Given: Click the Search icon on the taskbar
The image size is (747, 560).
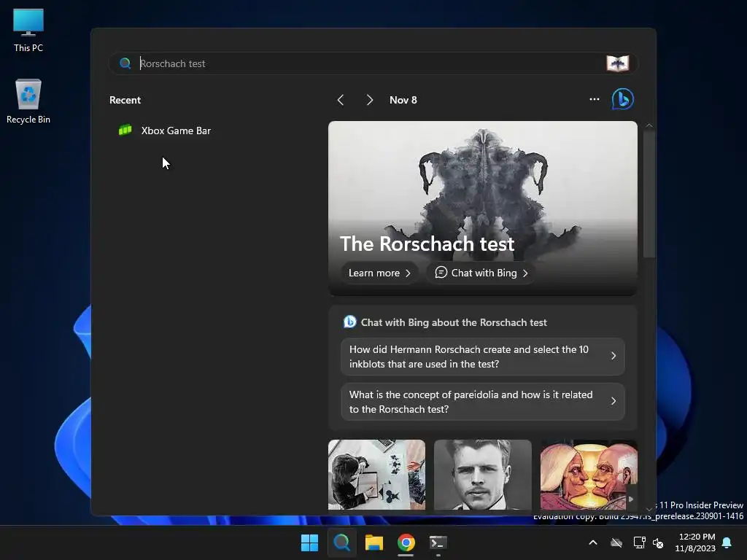Looking at the screenshot, I should (341, 542).
